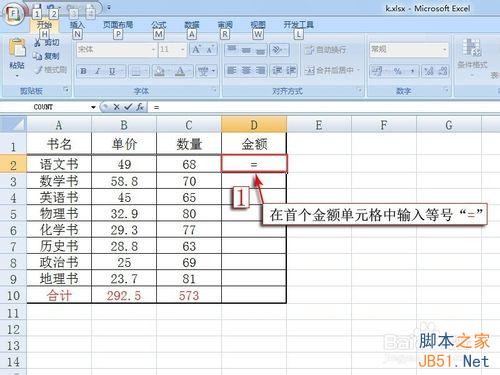Viewport: 500px width, 375px height.
Task: Select column D header
Action: (254, 124)
